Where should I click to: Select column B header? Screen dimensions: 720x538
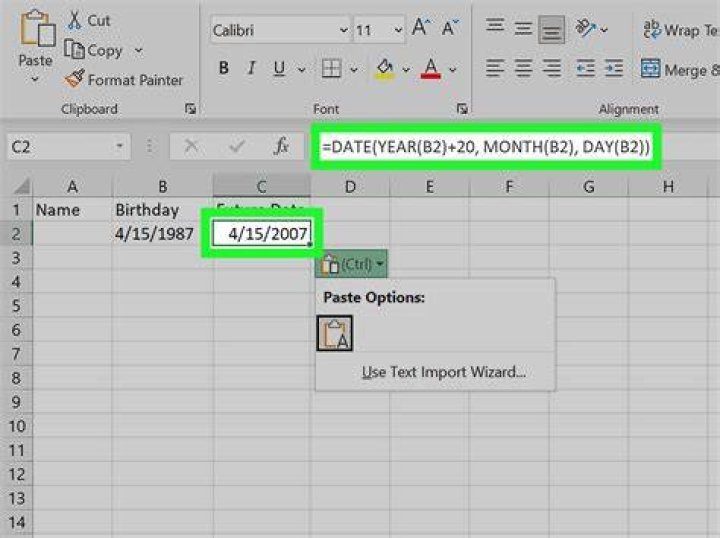163,187
